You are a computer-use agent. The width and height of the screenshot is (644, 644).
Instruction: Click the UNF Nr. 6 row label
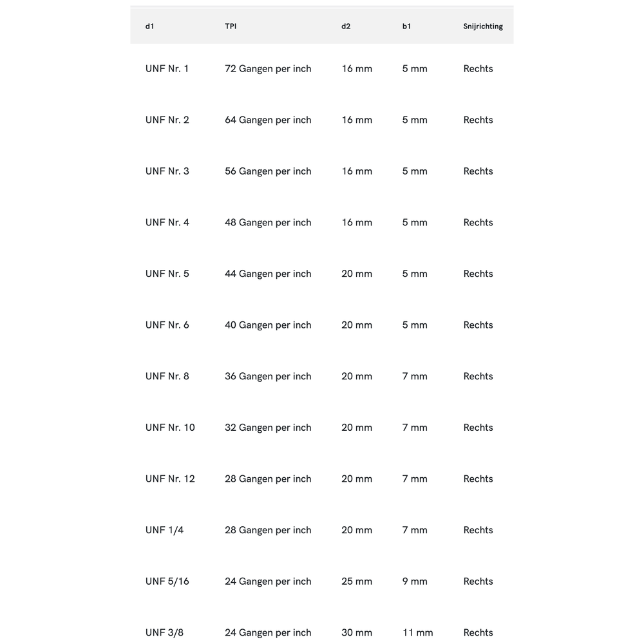tap(167, 325)
